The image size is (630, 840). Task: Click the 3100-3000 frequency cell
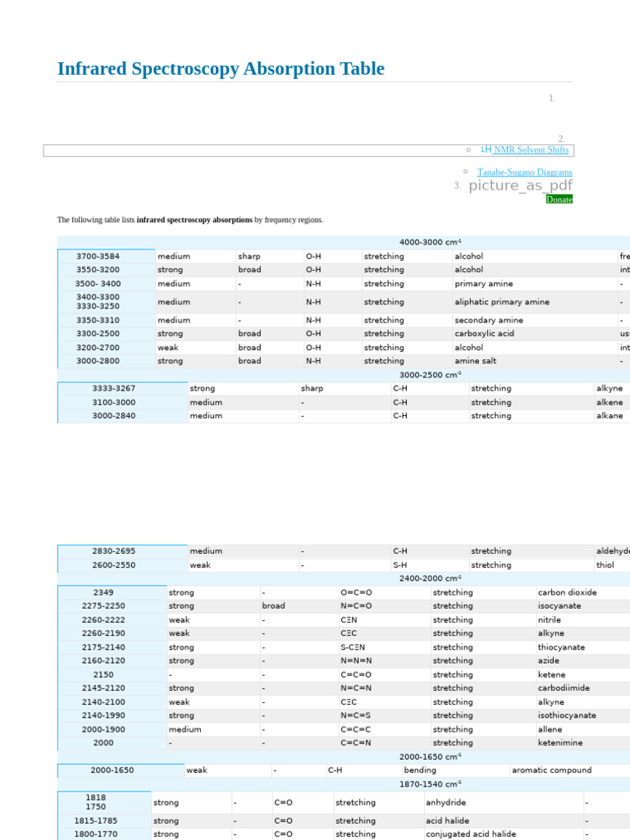point(123,402)
